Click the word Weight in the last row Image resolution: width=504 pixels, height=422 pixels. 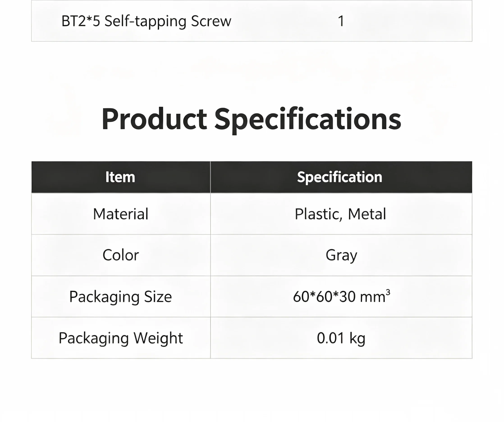pyautogui.click(x=158, y=338)
